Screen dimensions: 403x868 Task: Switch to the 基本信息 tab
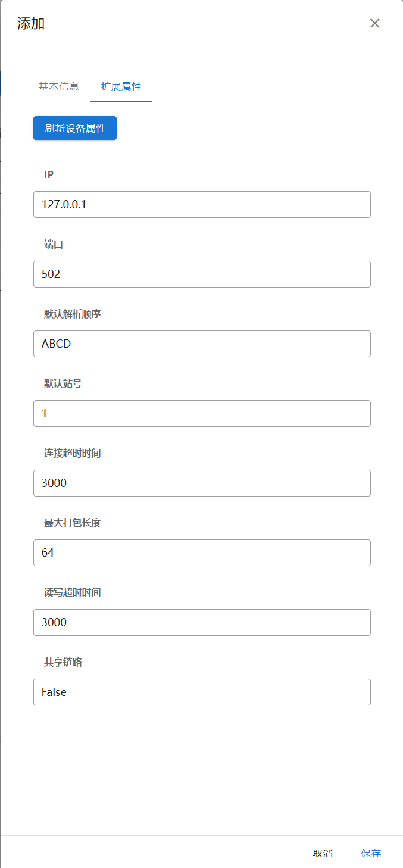tap(58, 86)
